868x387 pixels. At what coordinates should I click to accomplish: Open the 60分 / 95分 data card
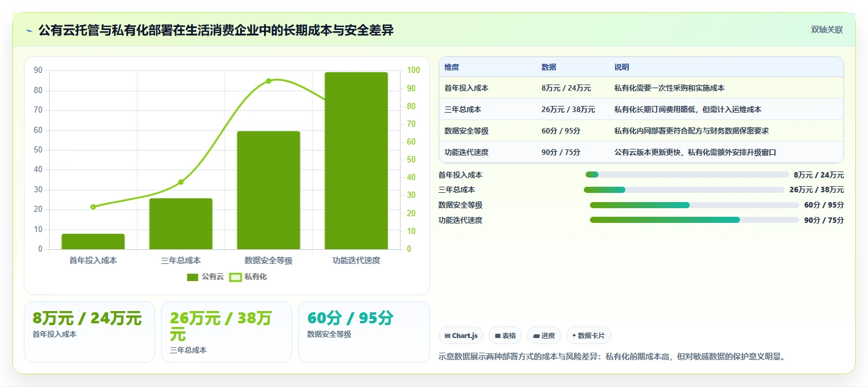pyautogui.click(x=364, y=332)
